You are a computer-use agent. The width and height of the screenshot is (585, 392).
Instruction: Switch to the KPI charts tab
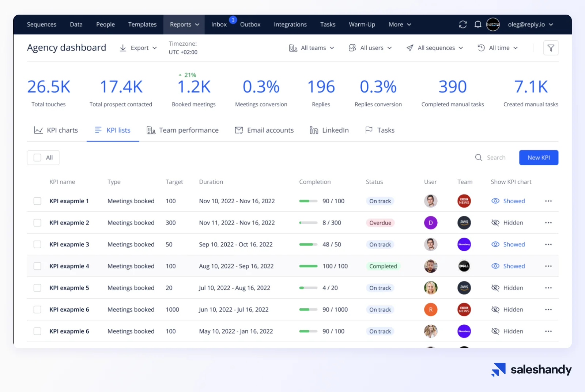point(56,130)
